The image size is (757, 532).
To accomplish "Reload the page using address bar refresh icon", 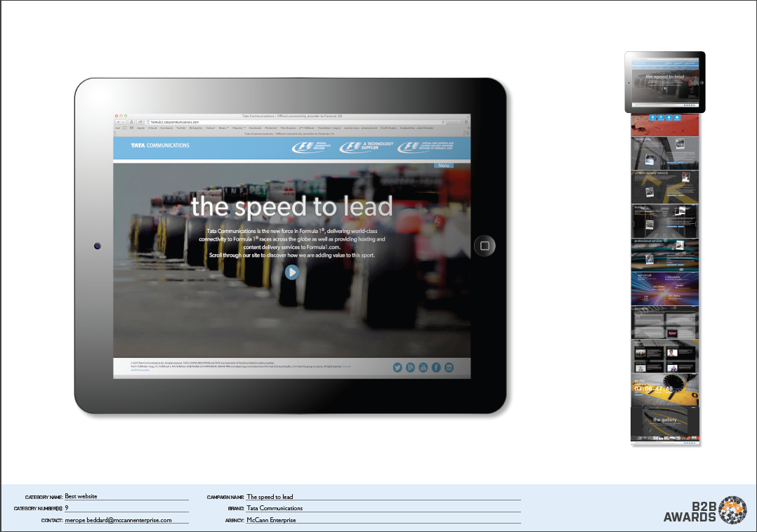I will pyautogui.click(x=443, y=122).
